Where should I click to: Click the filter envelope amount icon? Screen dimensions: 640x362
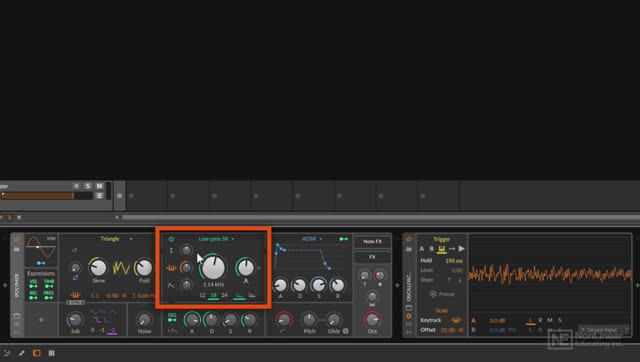[x=171, y=285]
